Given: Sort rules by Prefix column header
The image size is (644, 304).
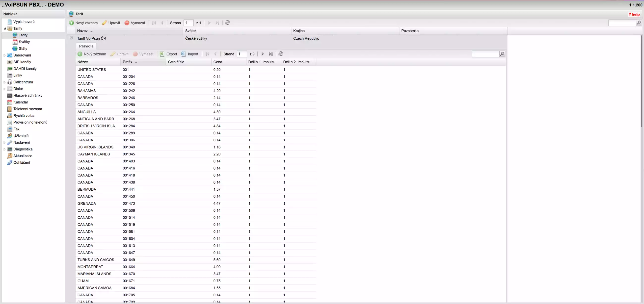Looking at the screenshot, I should pyautogui.click(x=143, y=62).
